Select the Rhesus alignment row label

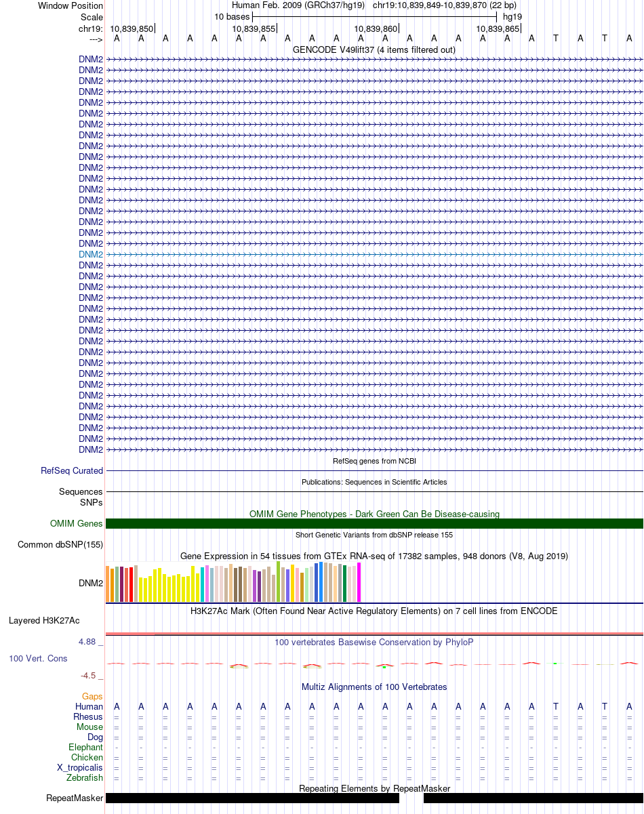(88, 716)
